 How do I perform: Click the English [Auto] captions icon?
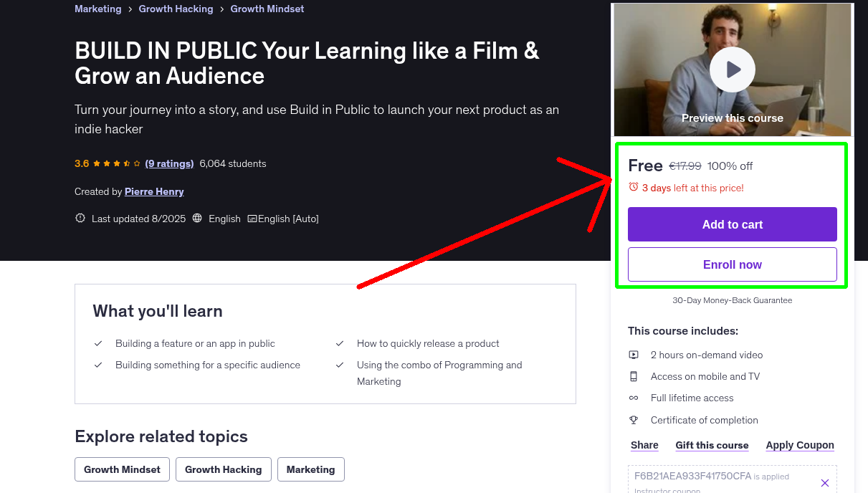click(x=252, y=219)
